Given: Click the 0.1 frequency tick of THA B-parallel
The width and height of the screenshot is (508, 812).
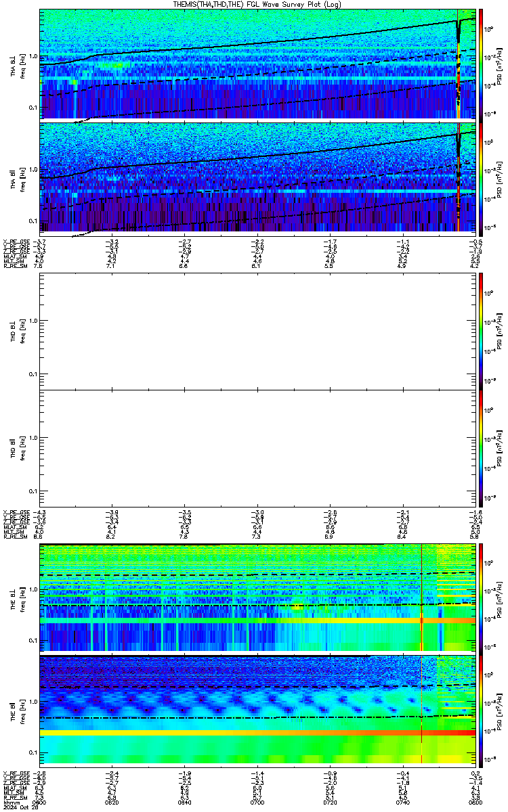Looking at the screenshot, I should pos(34,221).
